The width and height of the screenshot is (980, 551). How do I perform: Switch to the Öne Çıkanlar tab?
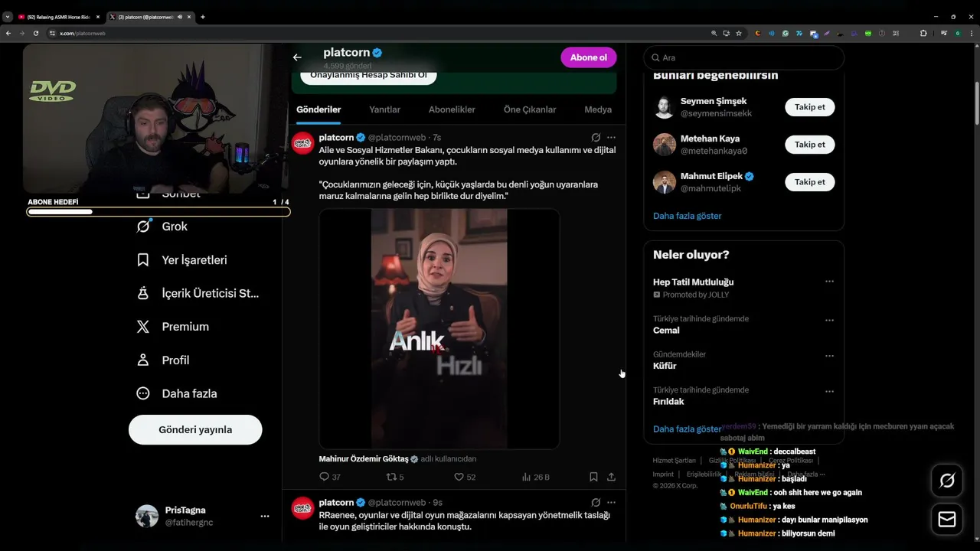(x=530, y=109)
